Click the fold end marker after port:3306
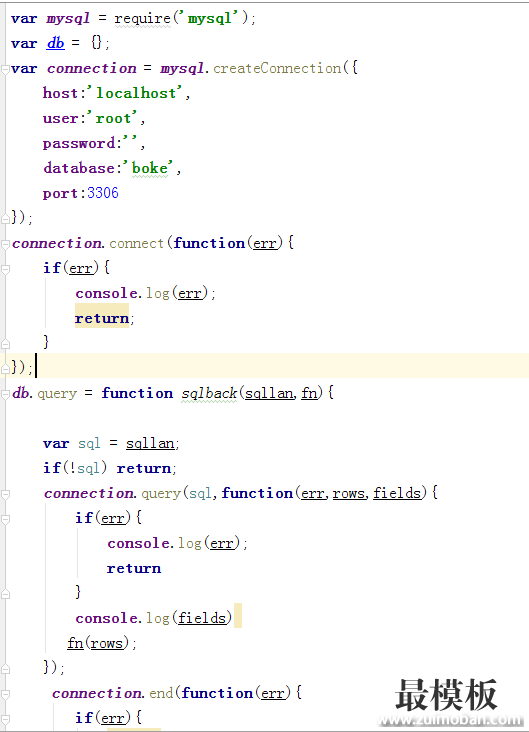This screenshot has width=529, height=732. point(5,218)
